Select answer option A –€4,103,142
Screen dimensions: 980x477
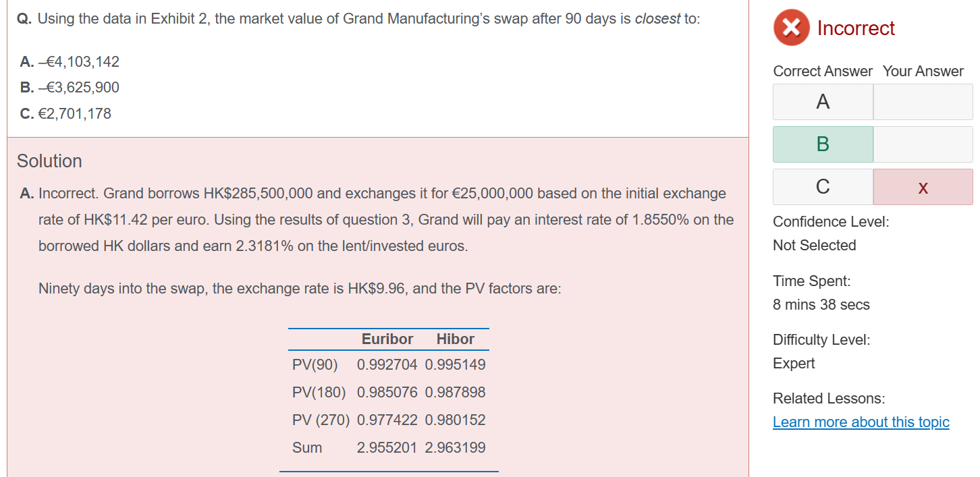70,62
